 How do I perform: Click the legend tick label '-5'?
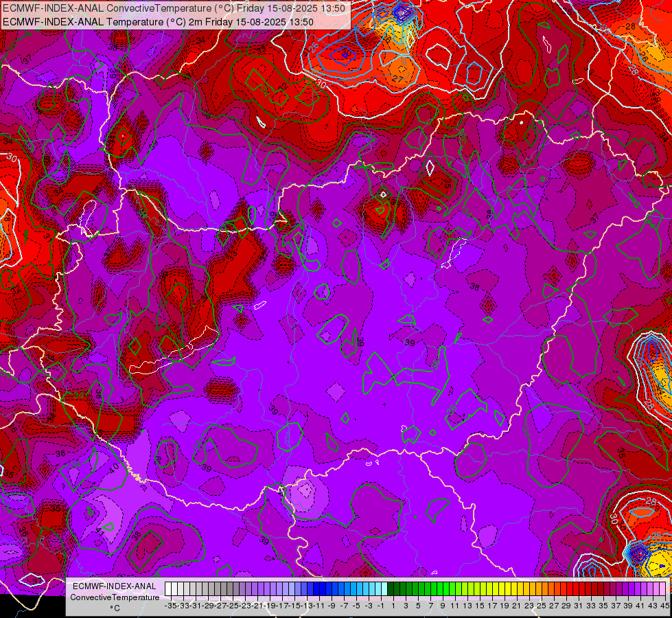click(356, 606)
